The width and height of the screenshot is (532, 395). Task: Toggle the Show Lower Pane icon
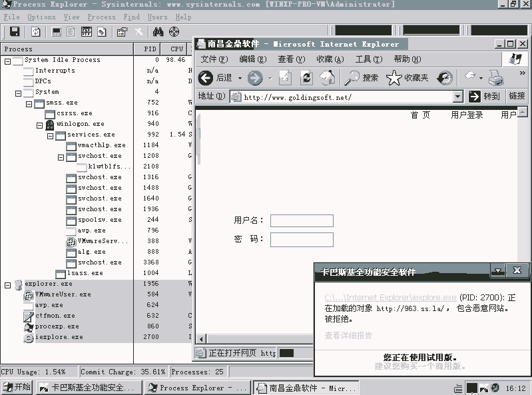tap(87, 32)
